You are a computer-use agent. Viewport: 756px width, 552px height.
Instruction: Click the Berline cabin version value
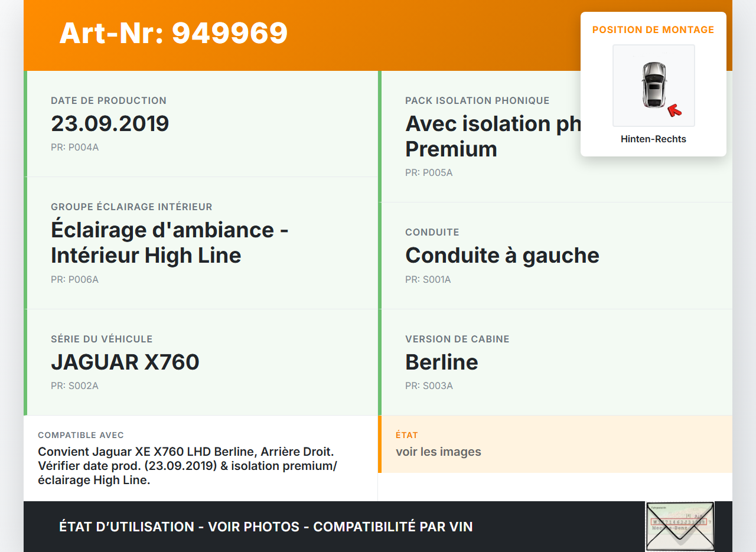pyautogui.click(x=441, y=362)
